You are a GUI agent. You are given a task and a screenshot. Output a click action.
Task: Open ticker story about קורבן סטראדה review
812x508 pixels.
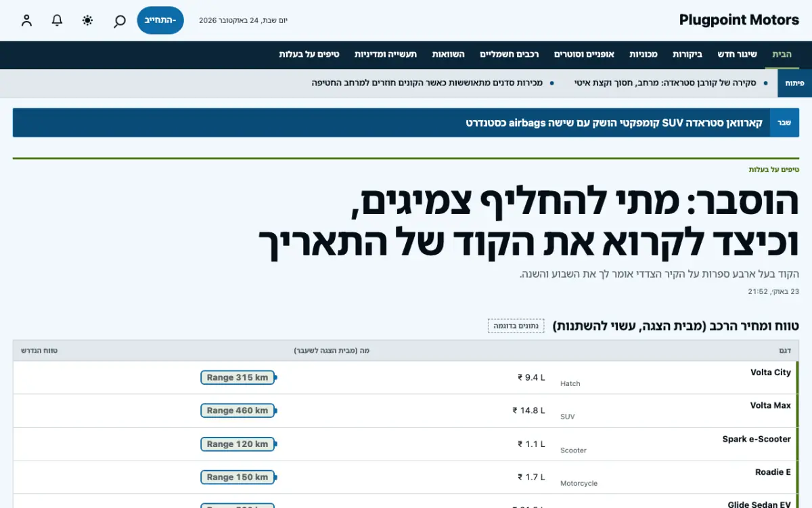666,83
